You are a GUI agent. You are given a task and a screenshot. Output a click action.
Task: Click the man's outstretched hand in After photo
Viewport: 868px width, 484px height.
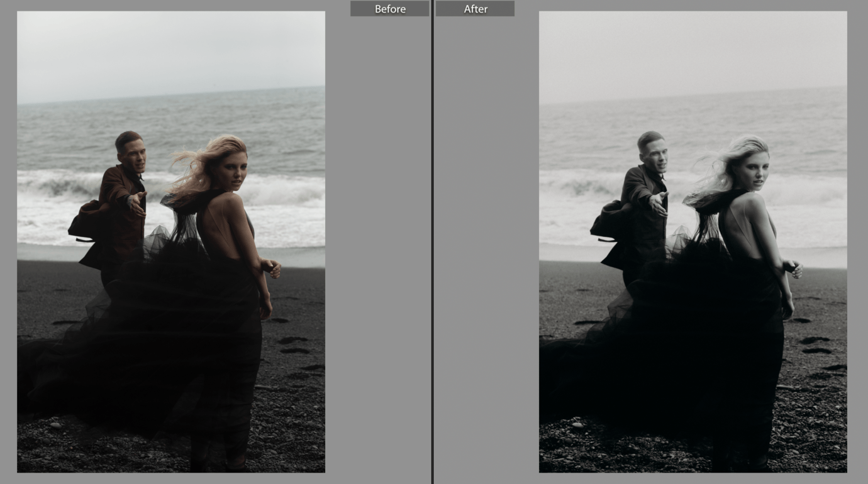pyautogui.click(x=659, y=203)
